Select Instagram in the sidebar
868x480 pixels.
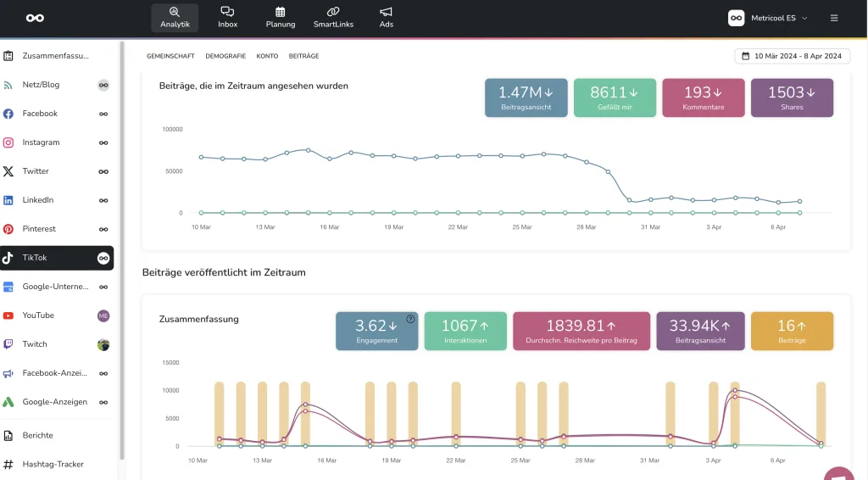pos(41,142)
